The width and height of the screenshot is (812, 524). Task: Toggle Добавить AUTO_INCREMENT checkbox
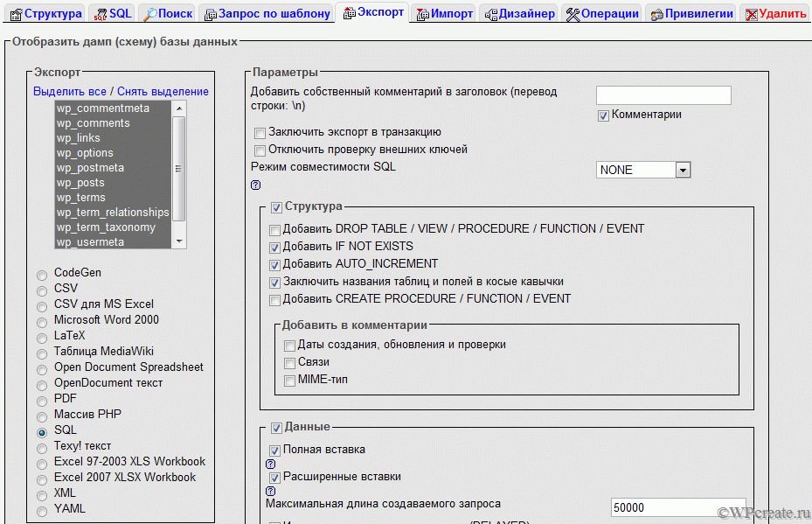[275, 265]
